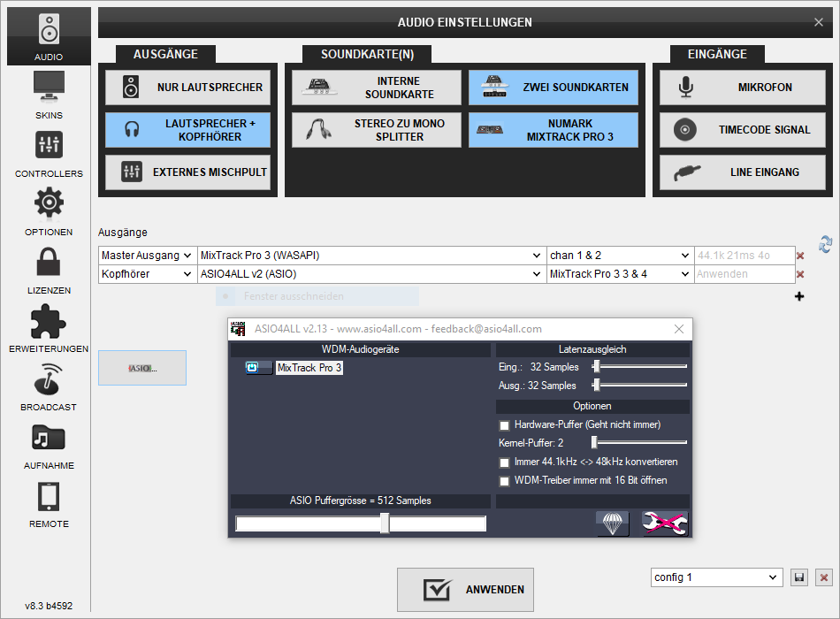Close the ASIO4ALL v2.13 window
The image size is (840, 619).
point(679,329)
